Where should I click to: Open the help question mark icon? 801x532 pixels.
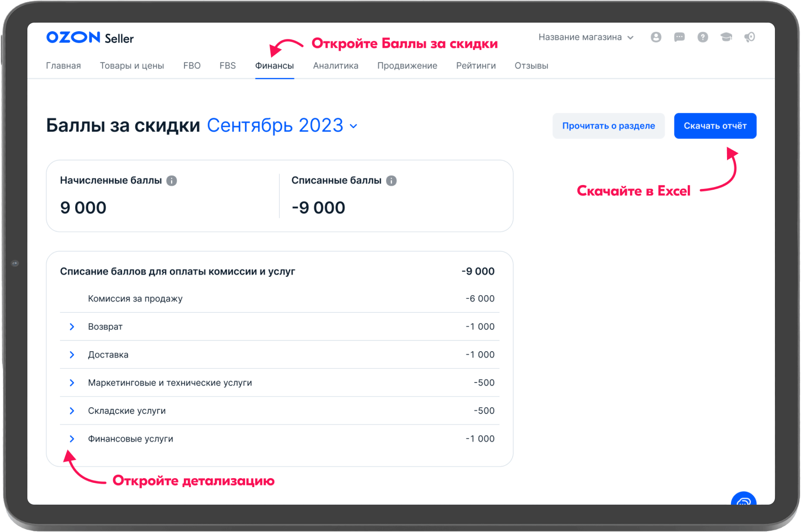703,37
